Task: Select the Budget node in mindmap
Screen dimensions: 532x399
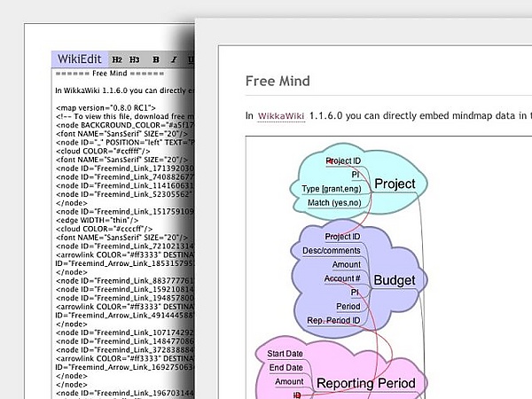Action: pyautogui.click(x=394, y=280)
